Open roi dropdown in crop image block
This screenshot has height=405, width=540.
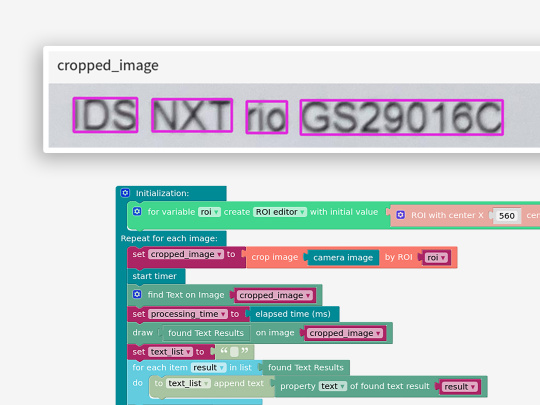click(436, 257)
